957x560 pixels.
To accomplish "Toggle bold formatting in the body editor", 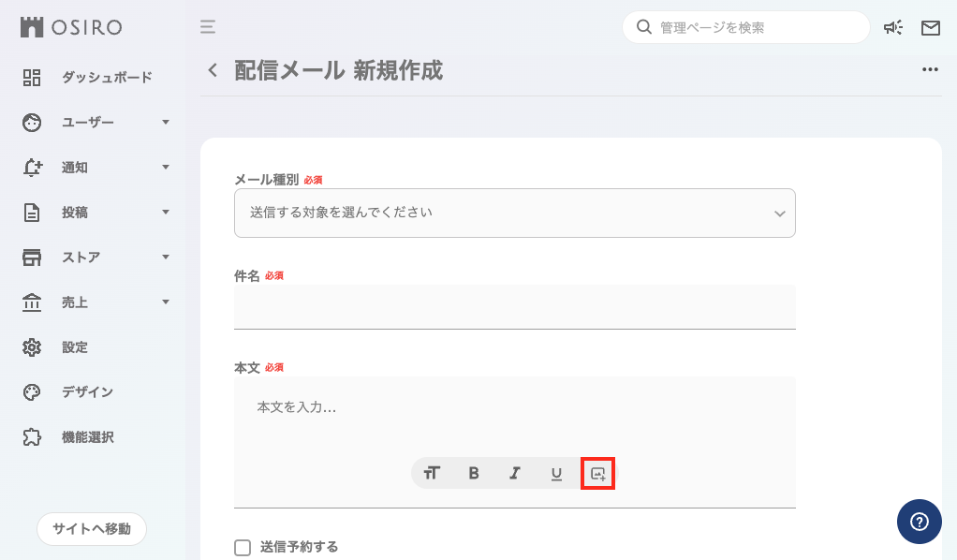I will click(x=473, y=473).
